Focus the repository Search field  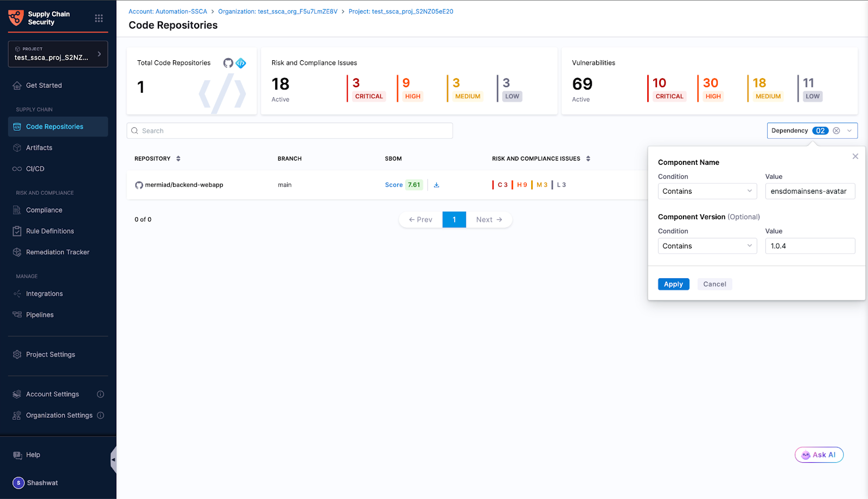pos(290,131)
